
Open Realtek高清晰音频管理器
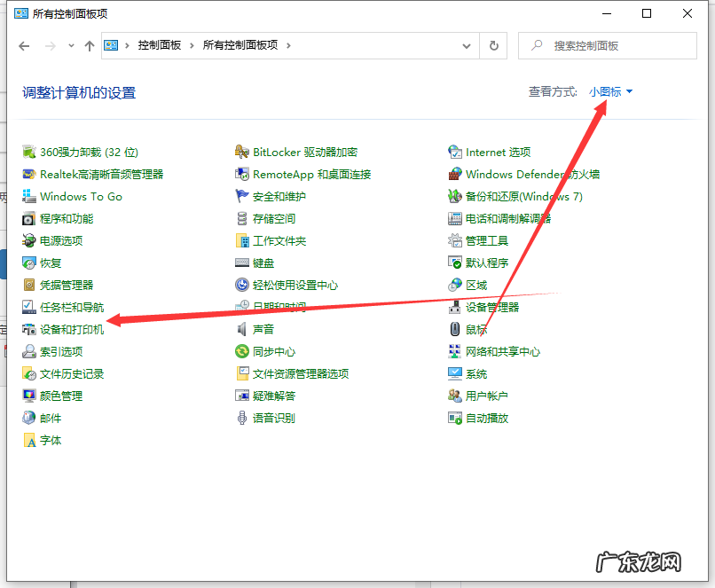click(x=88, y=174)
